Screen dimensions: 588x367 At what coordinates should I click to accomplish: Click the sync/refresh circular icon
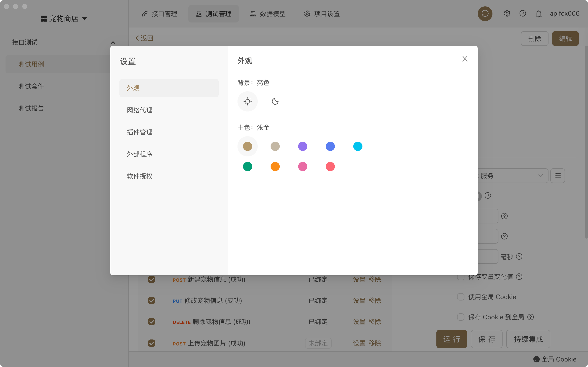click(485, 14)
